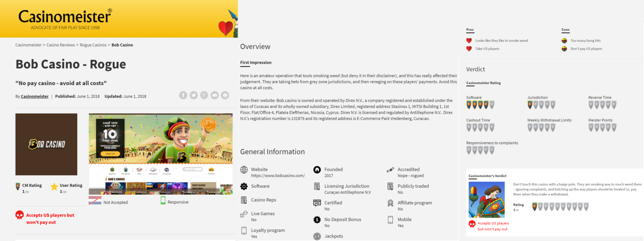The image size is (644, 241).
Task: Open the Casinomeister logo home link
Action: [65, 19]
